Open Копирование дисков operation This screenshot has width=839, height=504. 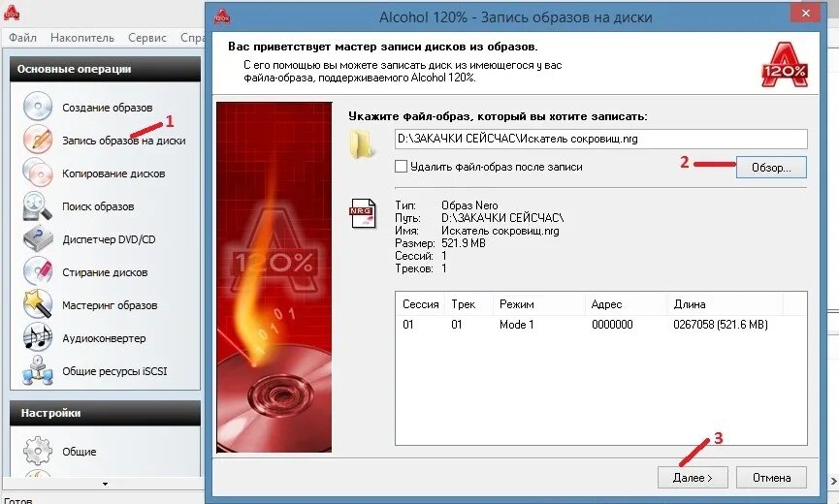point(113,173)
